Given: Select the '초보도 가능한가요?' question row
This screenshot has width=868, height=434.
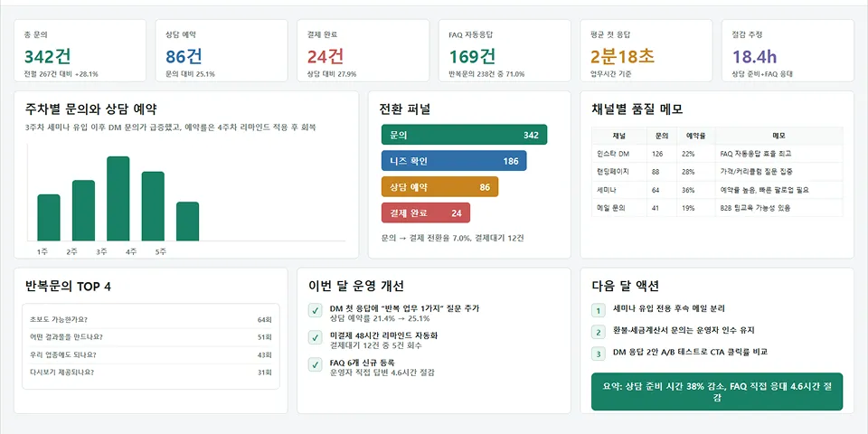Looking at the screenshot, I should click(x=151, y=319).
